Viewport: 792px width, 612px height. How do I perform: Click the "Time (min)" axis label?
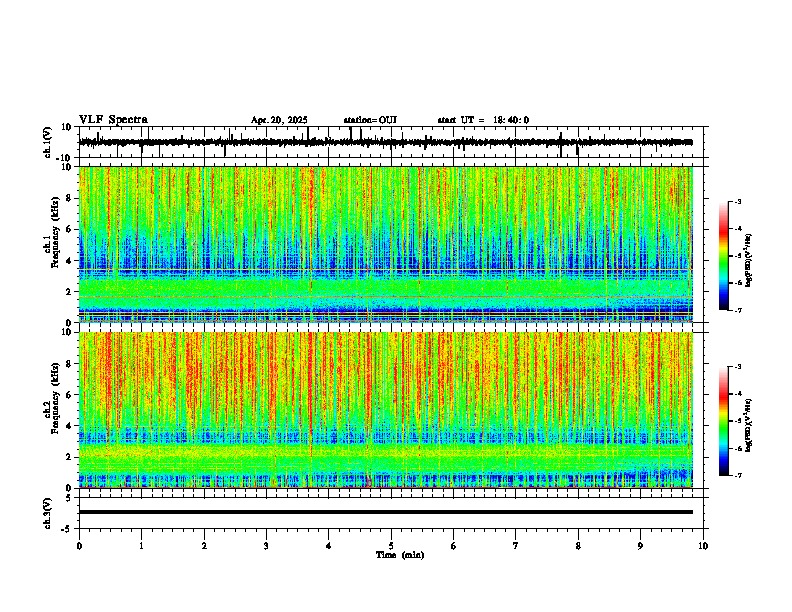point(400,555)
